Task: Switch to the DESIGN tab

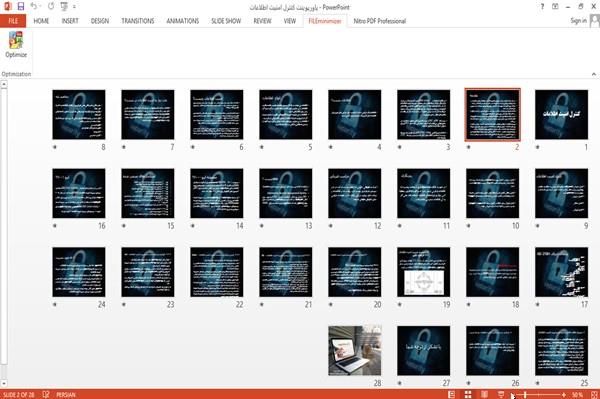Action: [99, 21]
